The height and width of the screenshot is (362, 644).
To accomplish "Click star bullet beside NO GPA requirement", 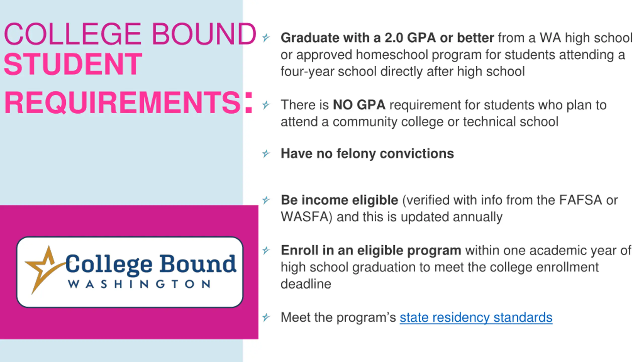I will pos(266,105).
